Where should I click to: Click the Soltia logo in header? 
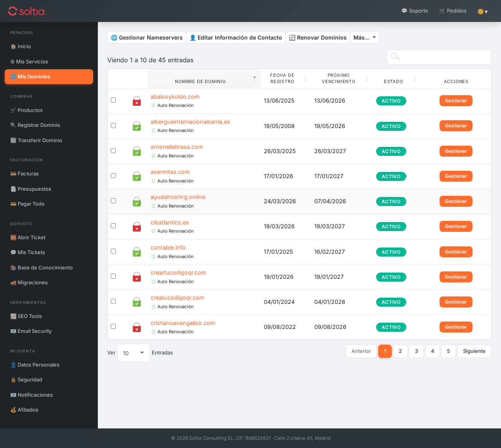26,11
